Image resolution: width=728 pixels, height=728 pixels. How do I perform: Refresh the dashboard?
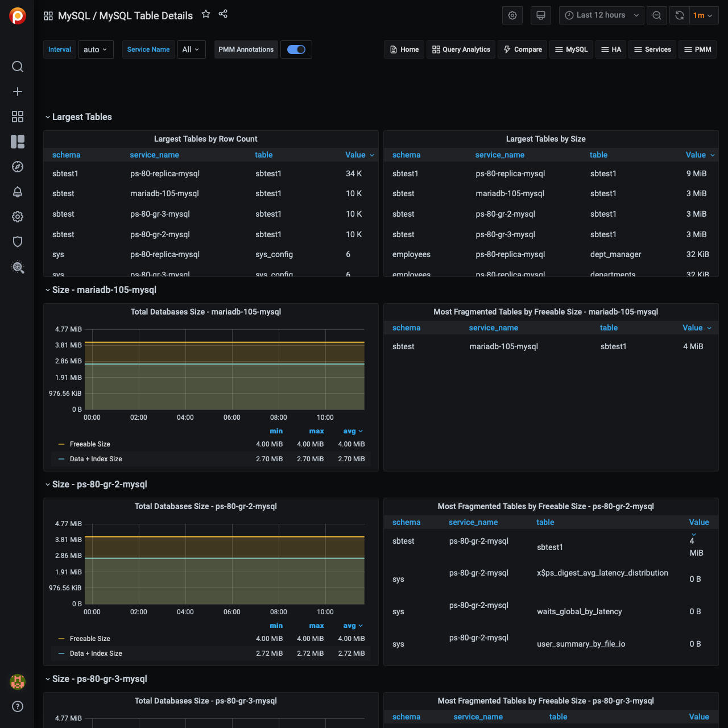[x=679, y=15]
